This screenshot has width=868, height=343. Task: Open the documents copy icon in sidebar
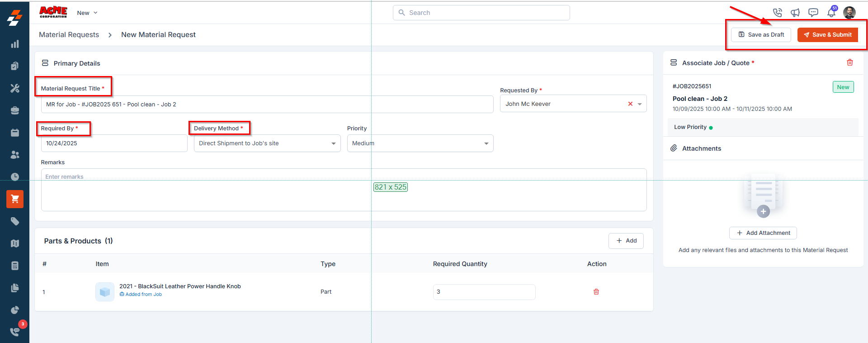click(15, 288)
